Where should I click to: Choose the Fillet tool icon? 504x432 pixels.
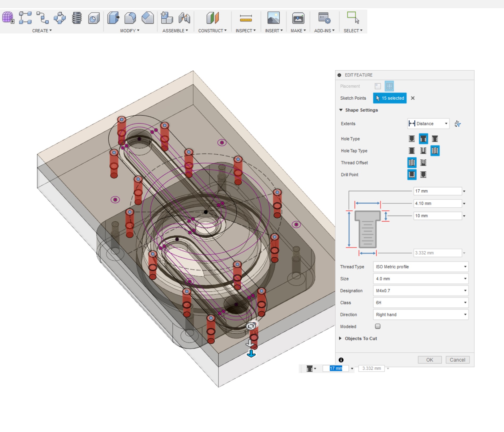tap(130, 18)
